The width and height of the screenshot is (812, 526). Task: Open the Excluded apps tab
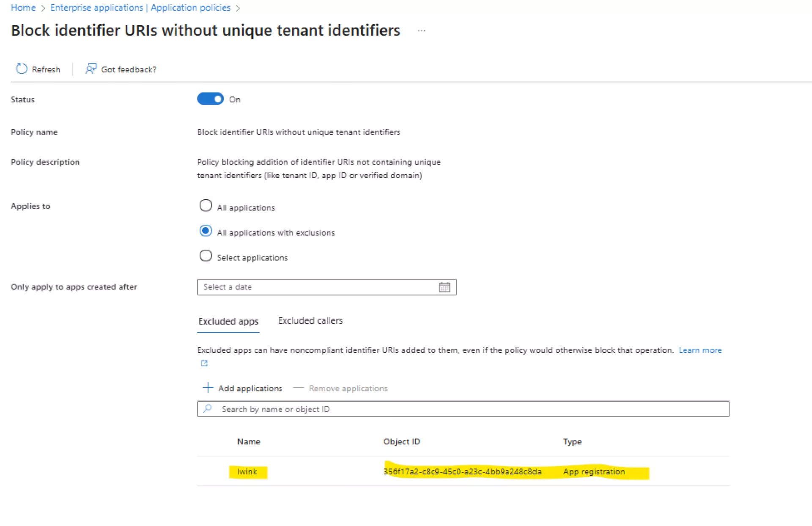point(228,322)
